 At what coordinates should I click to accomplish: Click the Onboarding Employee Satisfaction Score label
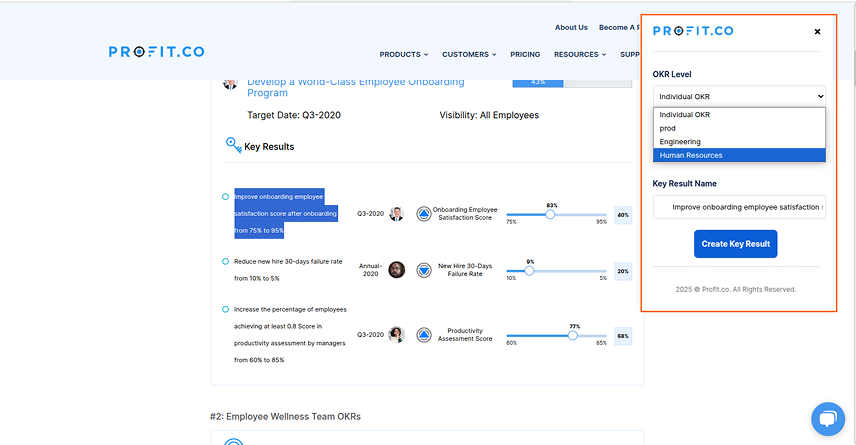pos(465,213)
